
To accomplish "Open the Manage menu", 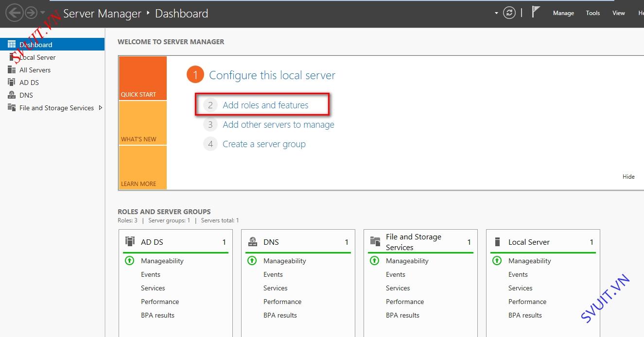I will tap(563, 13).
